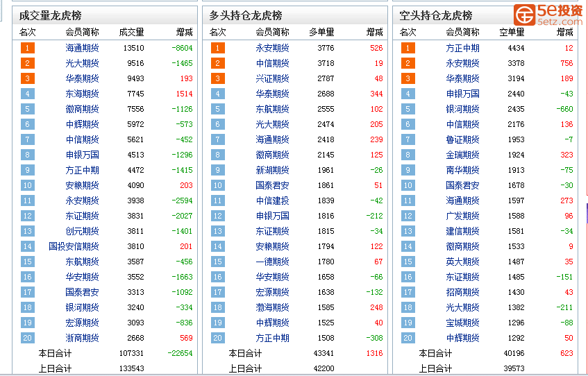This screenshot has height=376, width=588.
Task: Click the 空单量 column header
Action: (x=512, y=32)
